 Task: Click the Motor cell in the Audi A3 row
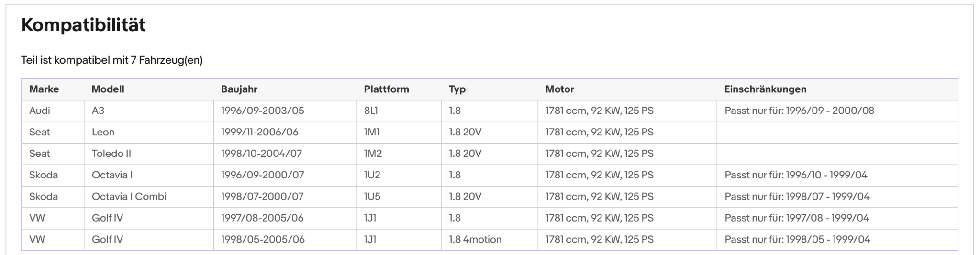pyautogui.click(x=627, y=111)
